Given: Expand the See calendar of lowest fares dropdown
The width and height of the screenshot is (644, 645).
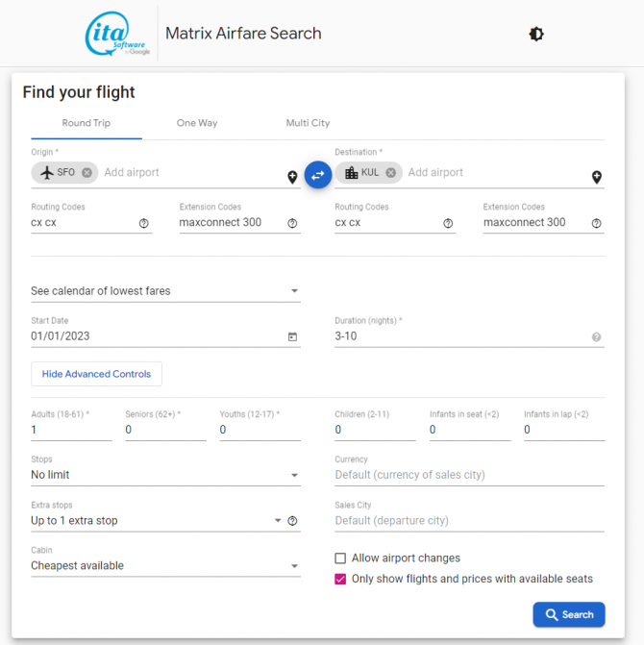Looking at the screenshot, I should click(x=165, y=291).
